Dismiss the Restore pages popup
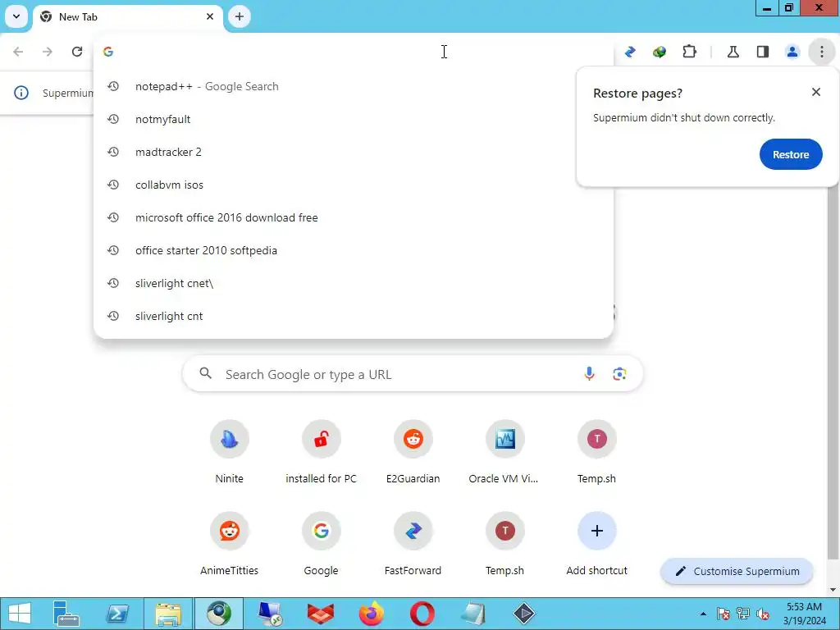This screenshot has width=840, height=630. pyautogui.click(x=816, y=92)
